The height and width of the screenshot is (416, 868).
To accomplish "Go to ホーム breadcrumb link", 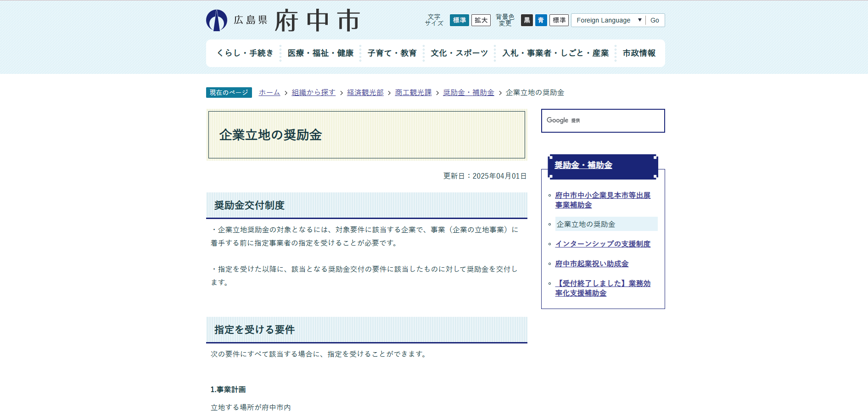I will coord(269,93).
